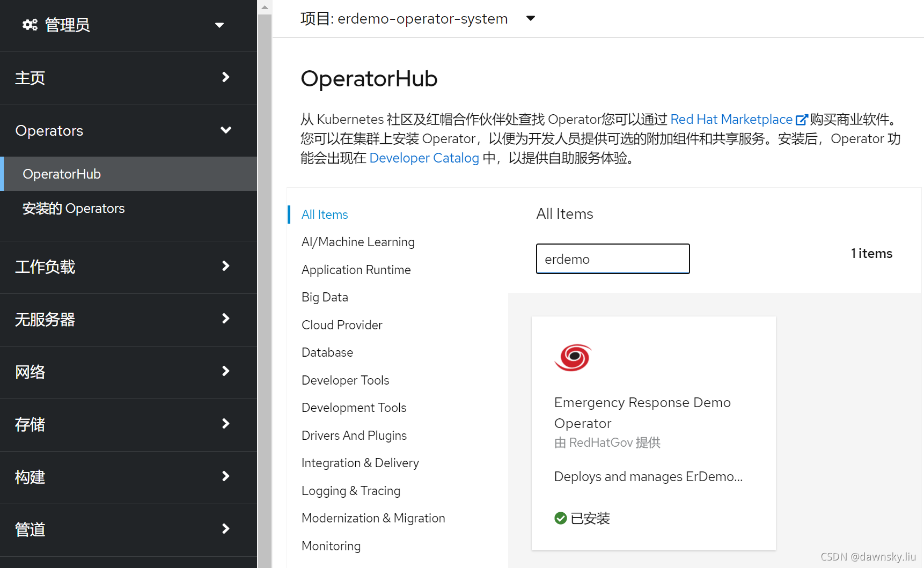Click the Emergency Response Demo Operator logo
This screenshot has height=568, width=924.
[x=573, y=358]
